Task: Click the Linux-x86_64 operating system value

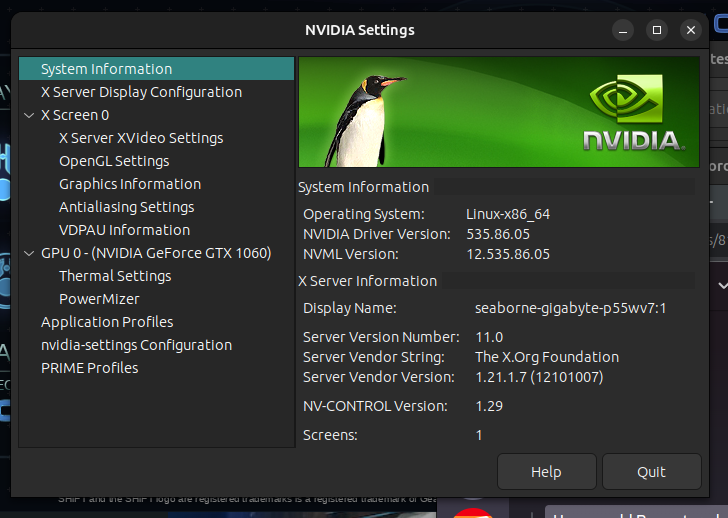Action: pyautogui.click(x=508, y=214)
